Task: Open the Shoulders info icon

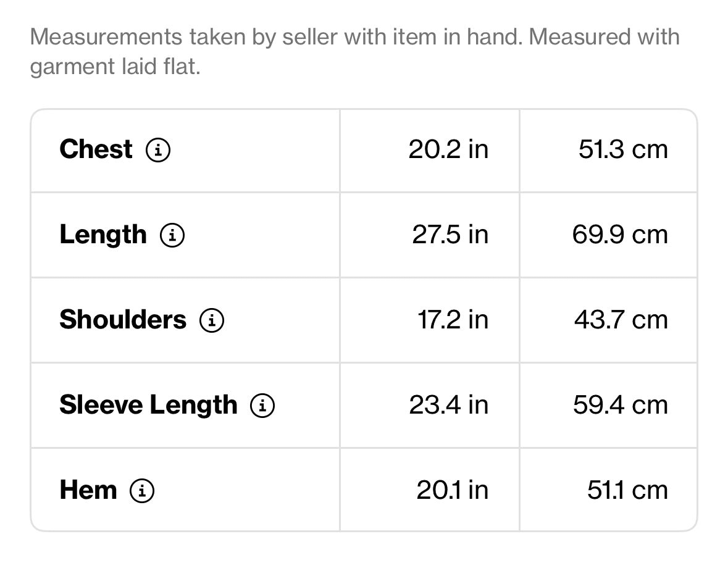Action: (212, 320)
